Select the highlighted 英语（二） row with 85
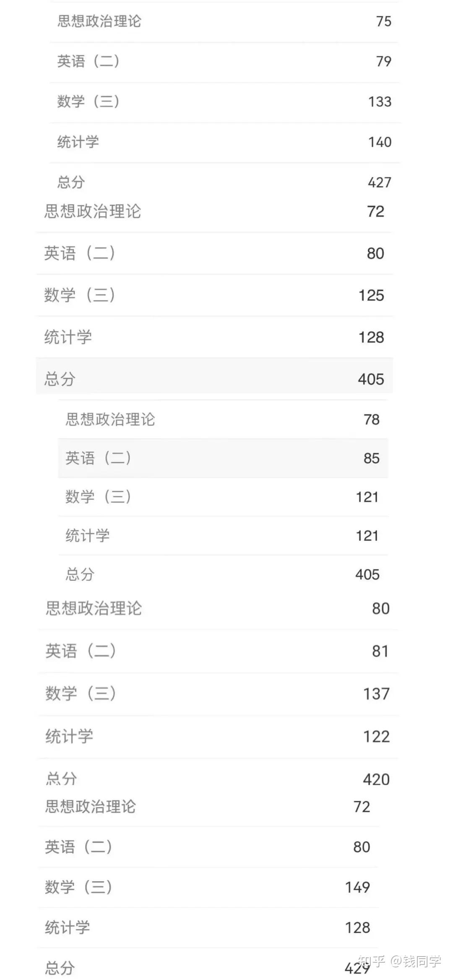 [x=222, y=458]
